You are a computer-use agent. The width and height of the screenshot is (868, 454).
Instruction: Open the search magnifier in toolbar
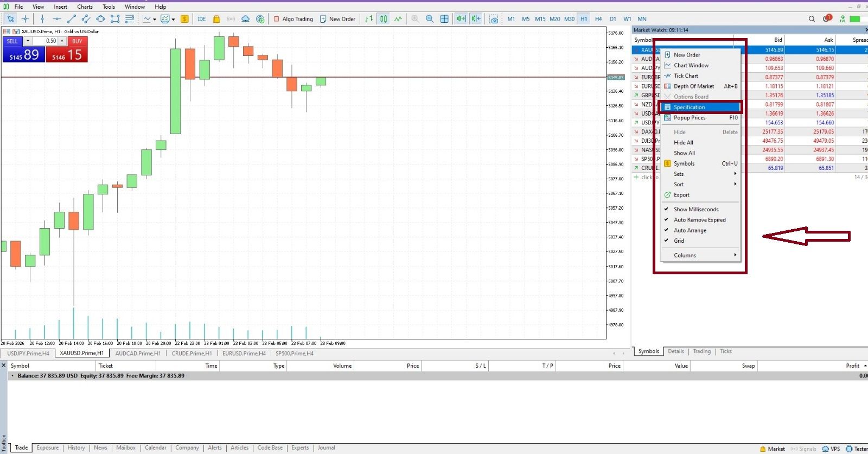pos(812,19)
